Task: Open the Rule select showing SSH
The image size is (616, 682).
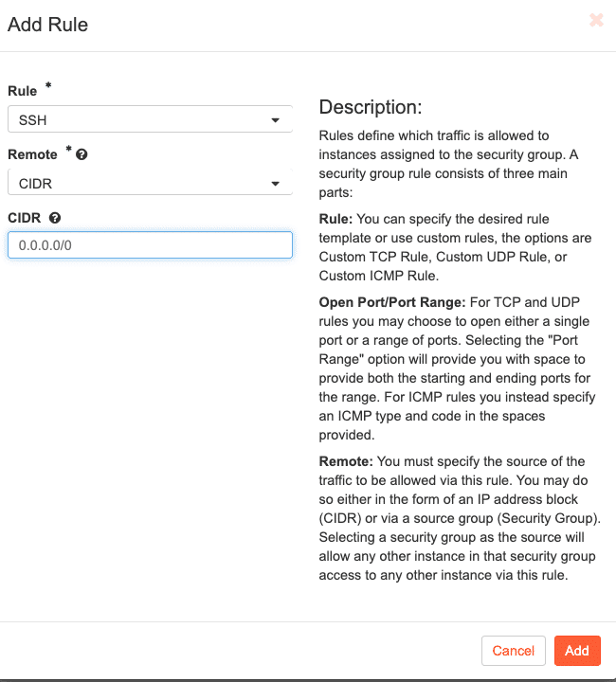Action: [142, 120]
